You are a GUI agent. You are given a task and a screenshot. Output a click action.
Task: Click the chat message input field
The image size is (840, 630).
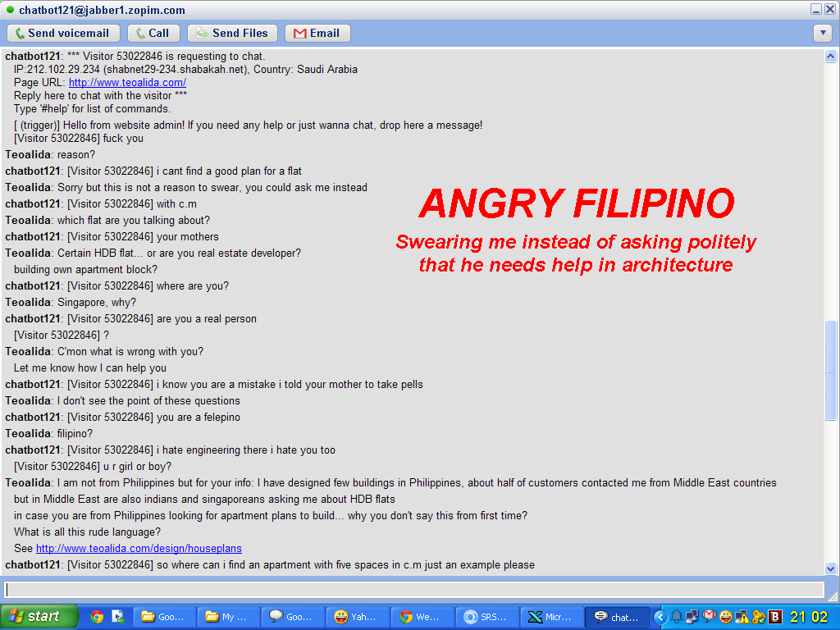point(414,590)
